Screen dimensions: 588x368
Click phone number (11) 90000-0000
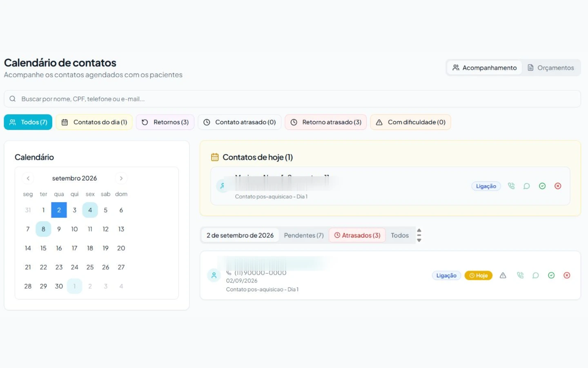[260, 273]
